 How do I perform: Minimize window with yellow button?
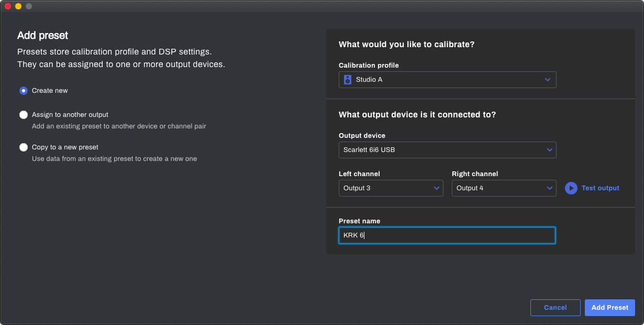coord(18,6)
